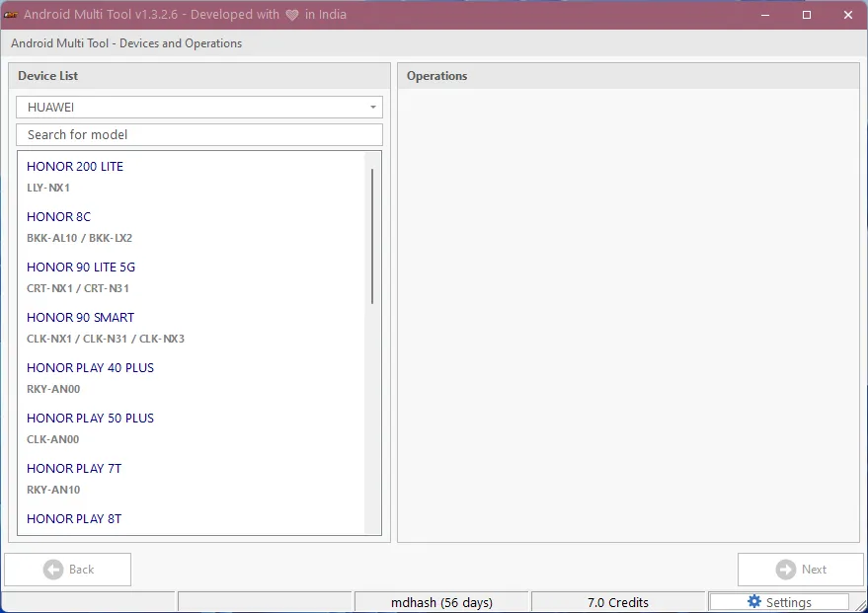Proceed with the Next button
The width and height of the screenshot is (868, 613).
point(801,570)
